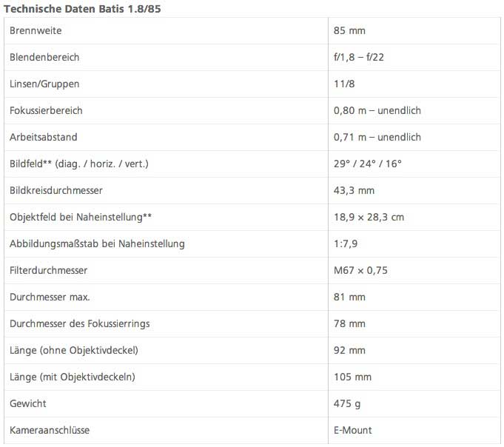This screenshot has height=447, width=504.
Task: Click the 'Bildfeld** (diag. / horiz. / vert.)' label
Action: click(x=79, y=164)
